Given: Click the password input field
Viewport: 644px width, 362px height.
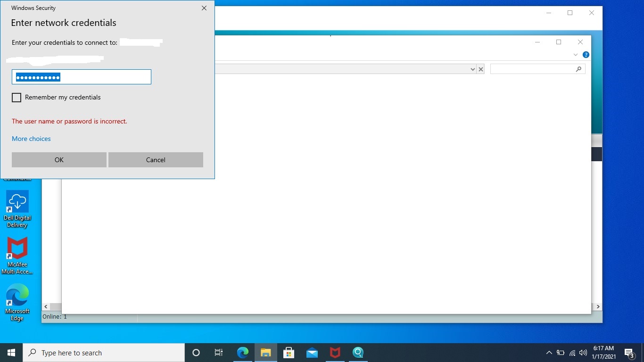Looking at the screenshot, I should pyautogui.click(x=81, y=77).
